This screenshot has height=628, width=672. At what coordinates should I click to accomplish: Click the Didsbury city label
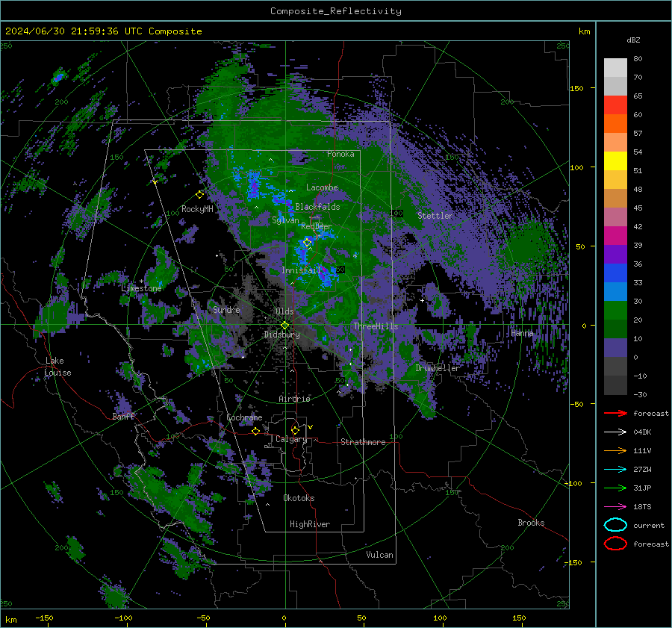tap(282, 335)
